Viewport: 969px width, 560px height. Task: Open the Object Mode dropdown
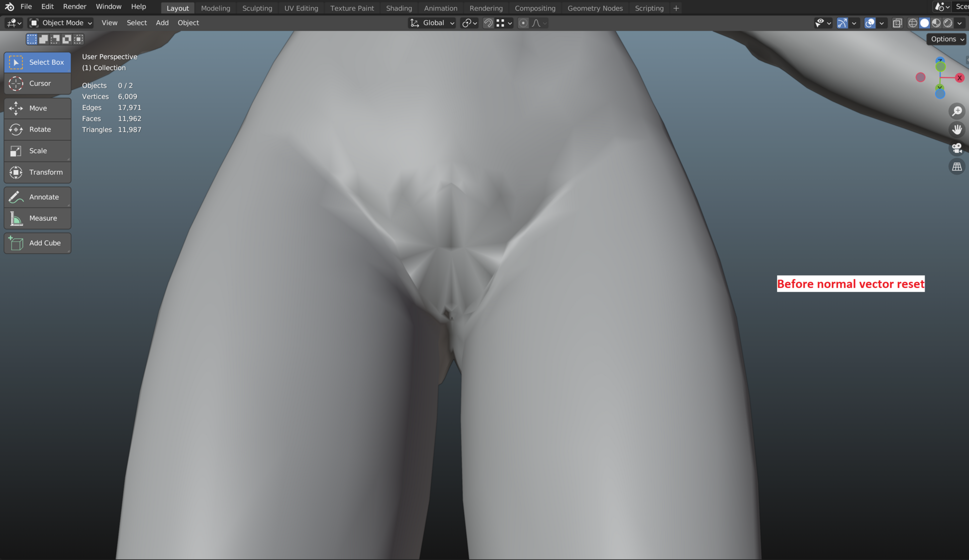pos(61,23)
